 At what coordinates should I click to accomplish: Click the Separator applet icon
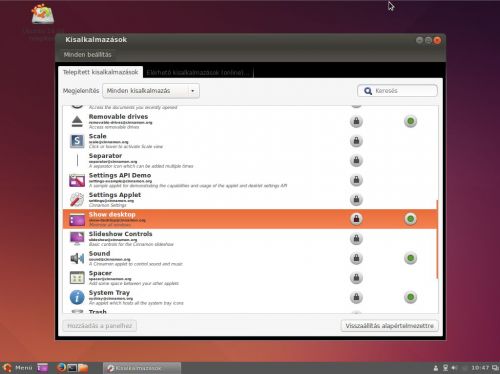pyautogui.click(x=77, y=160)
